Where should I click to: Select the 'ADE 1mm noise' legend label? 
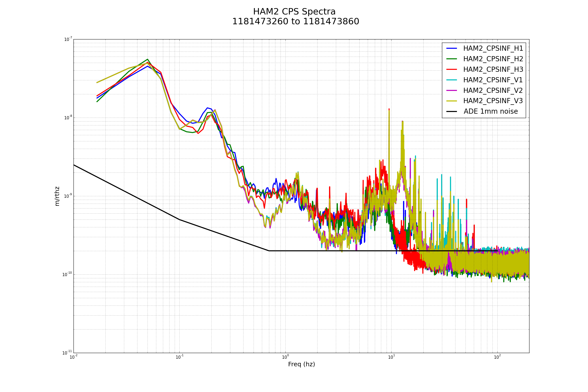[x=491, y=111]
